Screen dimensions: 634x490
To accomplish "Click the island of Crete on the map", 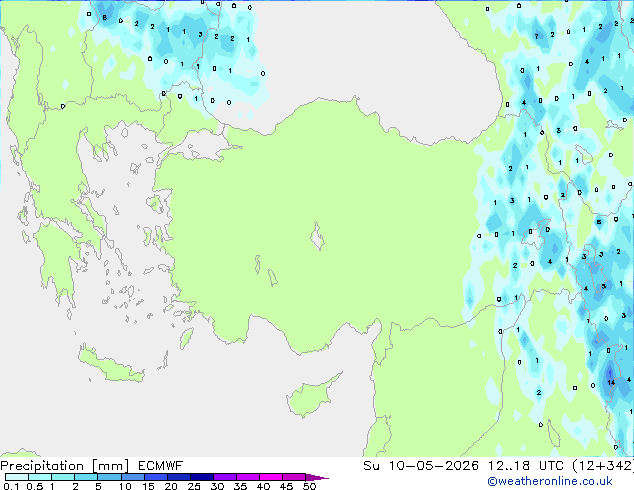I will coord(111,365).
